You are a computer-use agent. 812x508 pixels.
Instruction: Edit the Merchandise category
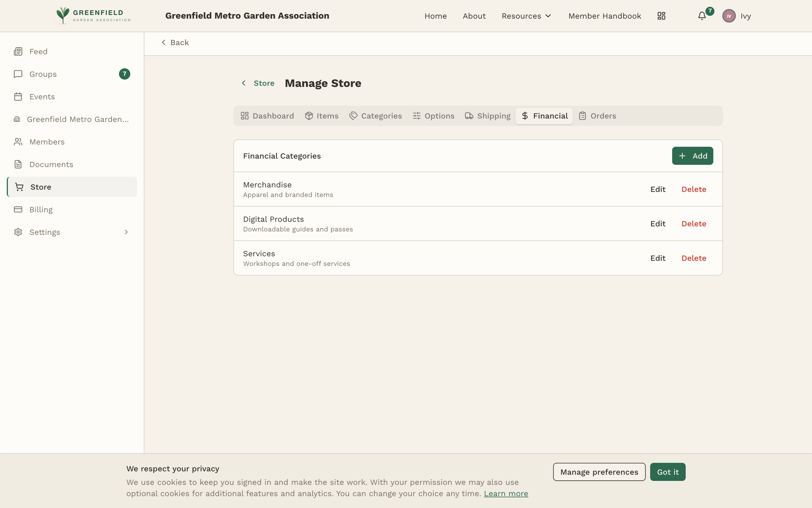(658, 189)
